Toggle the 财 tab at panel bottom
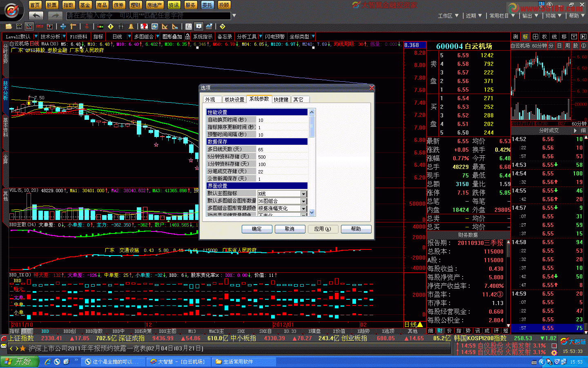Screen dimensions: 588x368 tap(440, 330)
